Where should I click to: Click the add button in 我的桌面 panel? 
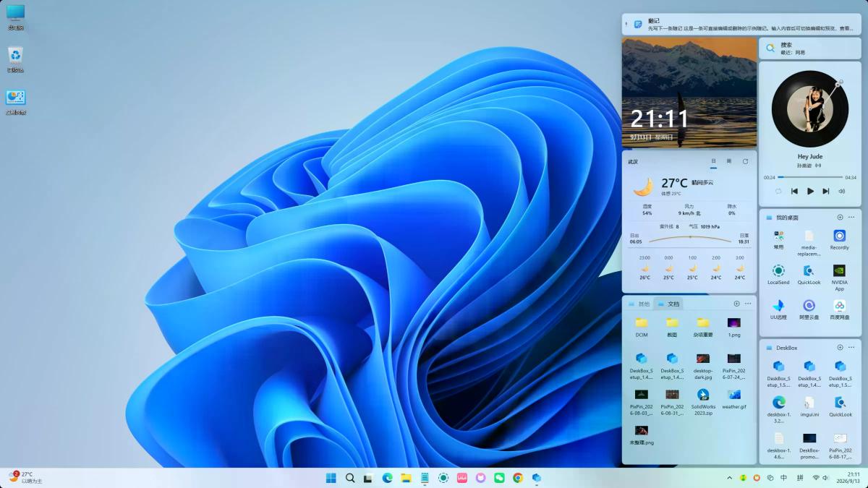coord(840,217)
